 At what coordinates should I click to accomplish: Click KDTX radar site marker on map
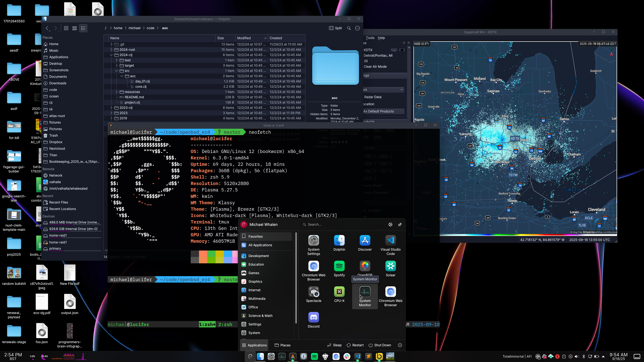pyautogui.click(x=515, y=139)
